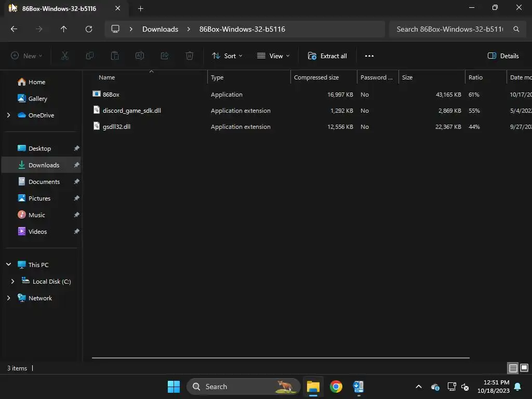The height and width of the screenshot is (399, 532).
Task: Open the View dropdown menu
Action: click(x=273, y=56)
